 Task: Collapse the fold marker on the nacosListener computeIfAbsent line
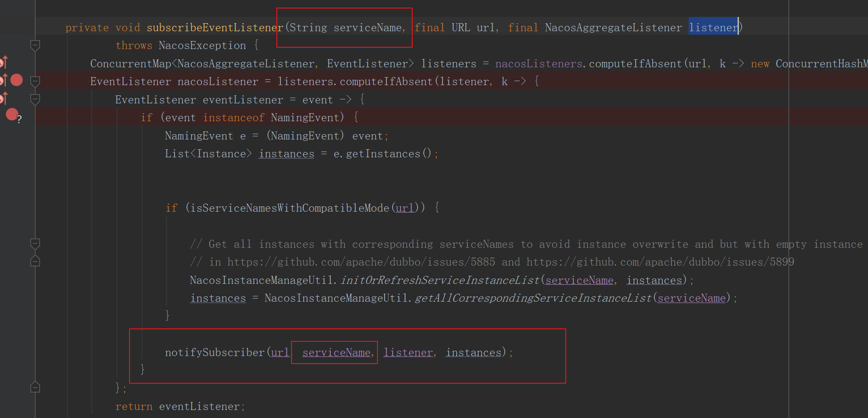pos(35,81)
